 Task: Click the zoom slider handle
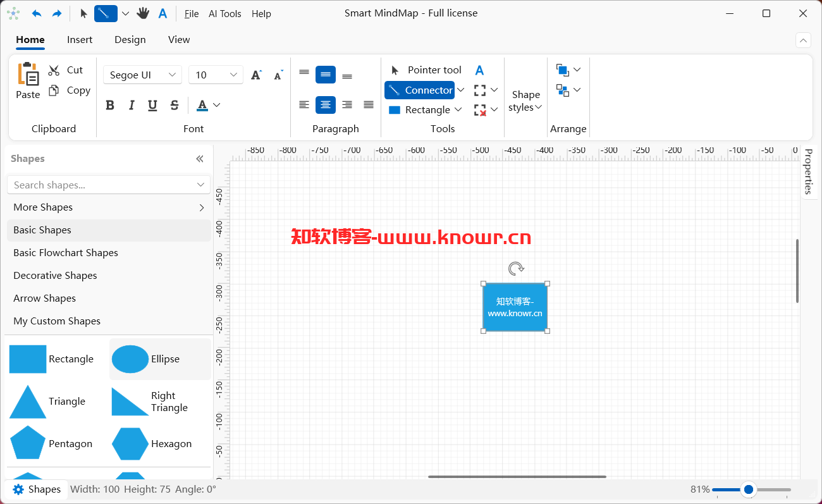(x=749, y=489)
